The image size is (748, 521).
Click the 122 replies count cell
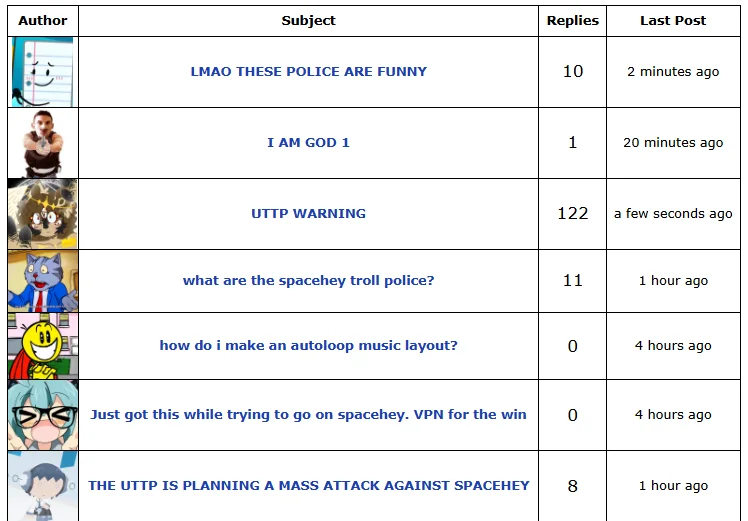coord(572,214)
